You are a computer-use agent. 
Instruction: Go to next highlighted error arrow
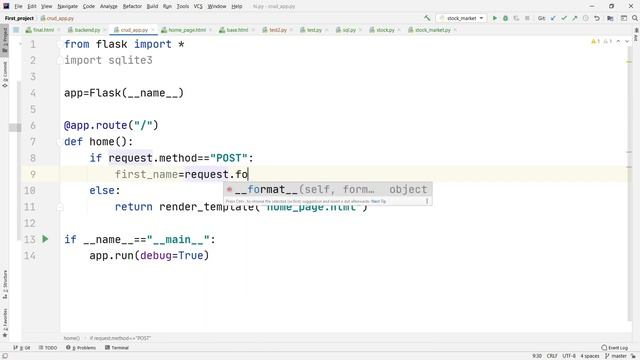(x=627, y=42)
